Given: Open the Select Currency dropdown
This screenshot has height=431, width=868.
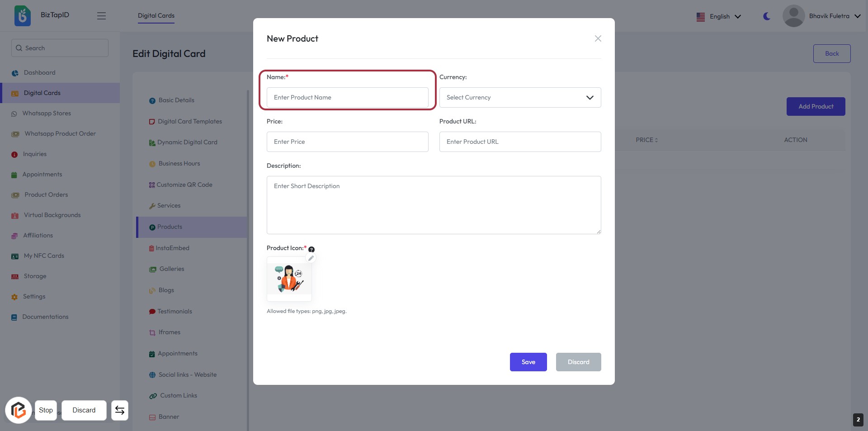Looking at the screenshot, I should pos(520,98).
